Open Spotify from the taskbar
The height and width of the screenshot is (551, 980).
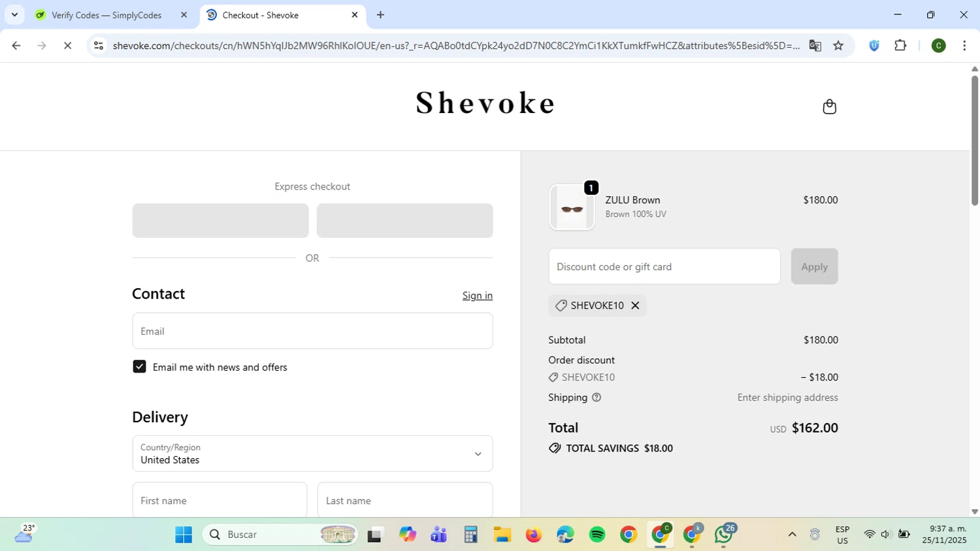pos(597,535)
